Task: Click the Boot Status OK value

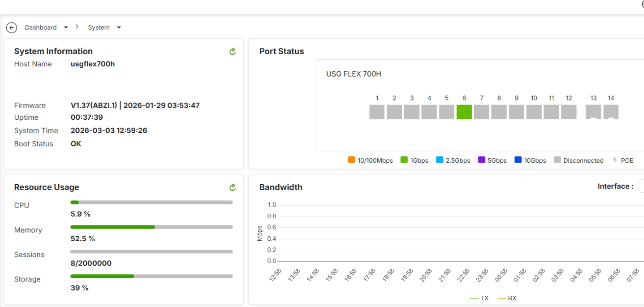Action: point(76,144)
